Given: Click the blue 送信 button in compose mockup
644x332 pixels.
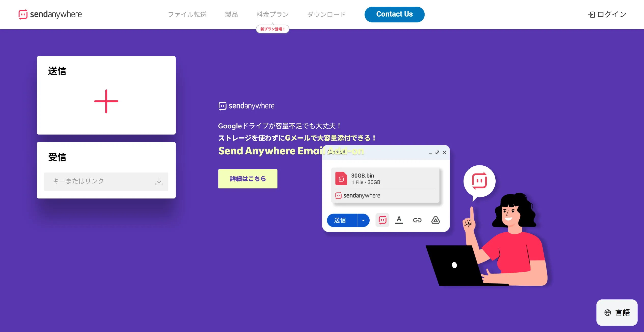Looking at the screenshot, I should 342,220.
